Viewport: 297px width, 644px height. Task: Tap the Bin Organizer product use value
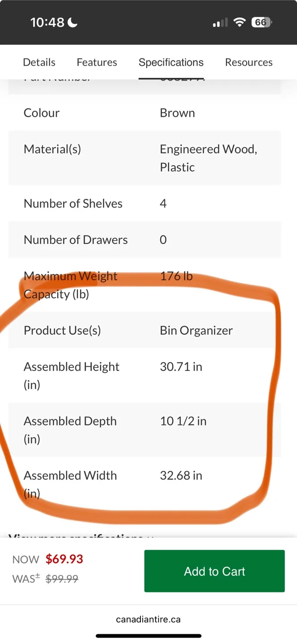click(196, 330)
